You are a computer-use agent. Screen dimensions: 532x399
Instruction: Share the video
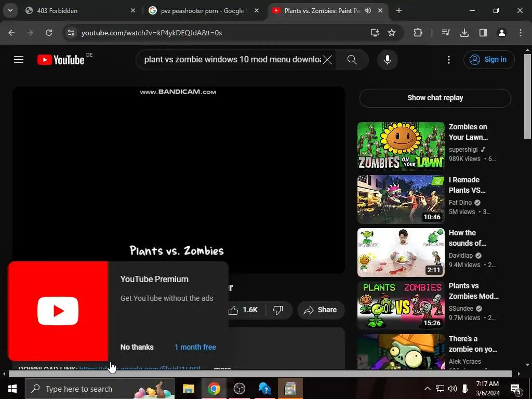click(321, 310)
